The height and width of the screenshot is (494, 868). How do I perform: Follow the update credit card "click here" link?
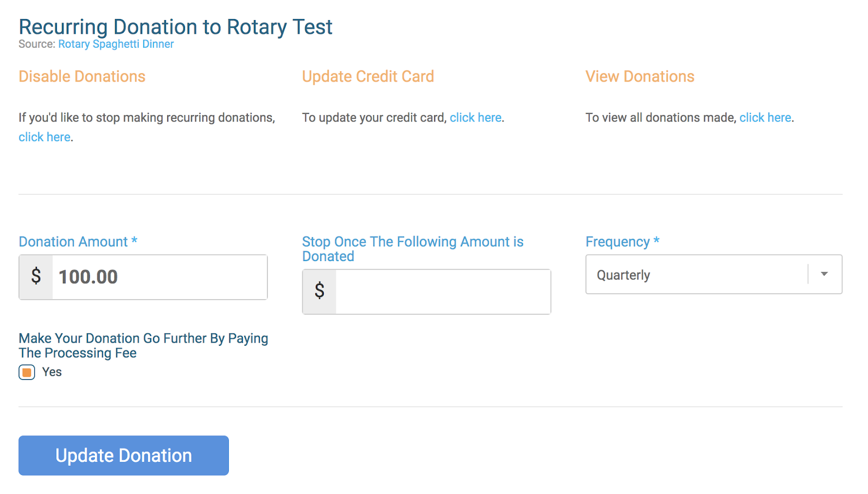coord(475,117)
